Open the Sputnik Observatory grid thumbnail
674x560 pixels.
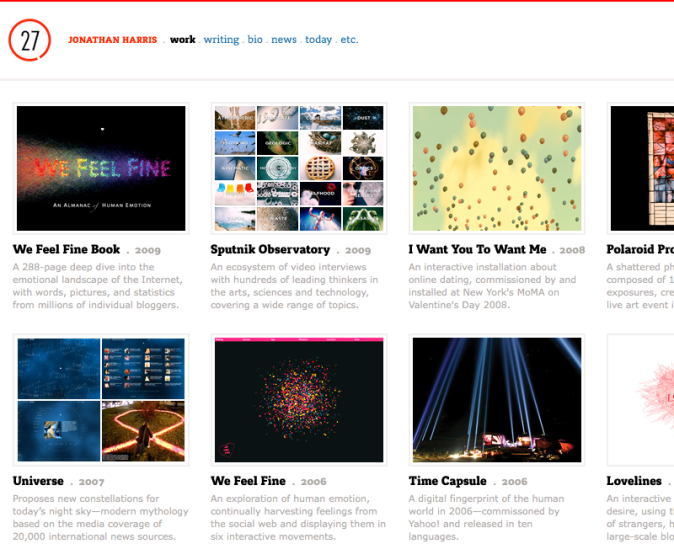point(299,168)
